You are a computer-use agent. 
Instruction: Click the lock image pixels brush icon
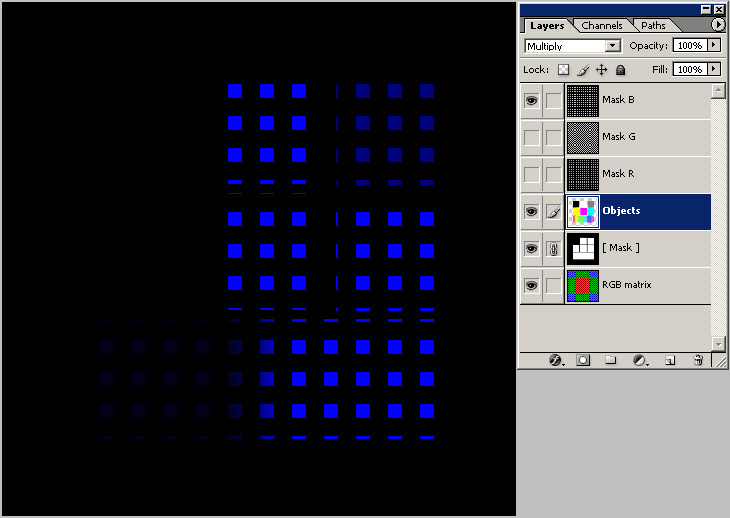[x=583, y=70]
